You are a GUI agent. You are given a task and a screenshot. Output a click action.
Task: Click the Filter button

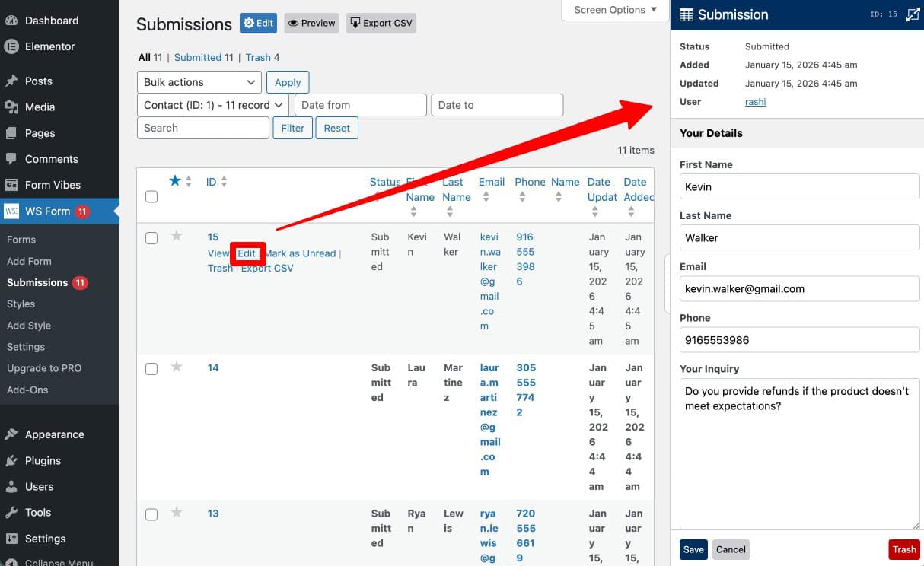292,128
